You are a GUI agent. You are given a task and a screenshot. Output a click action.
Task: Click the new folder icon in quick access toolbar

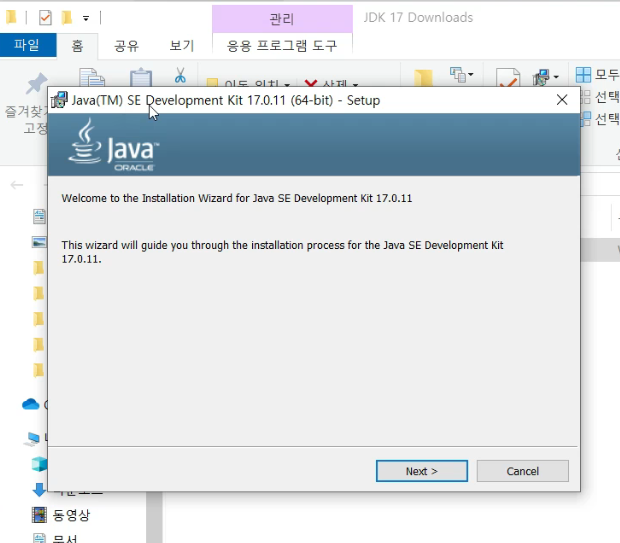(x=67, y=17)
